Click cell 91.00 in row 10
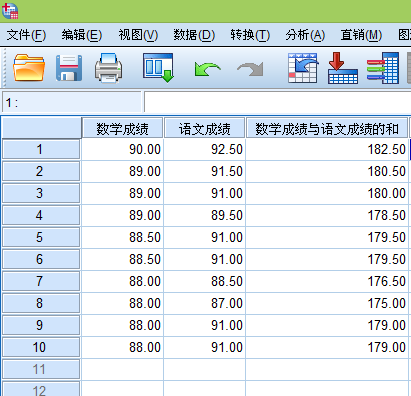 coord(204,347)
